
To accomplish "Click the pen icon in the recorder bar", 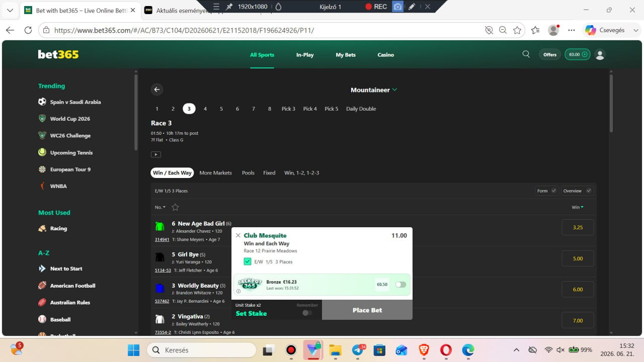I will pos(412,7).
